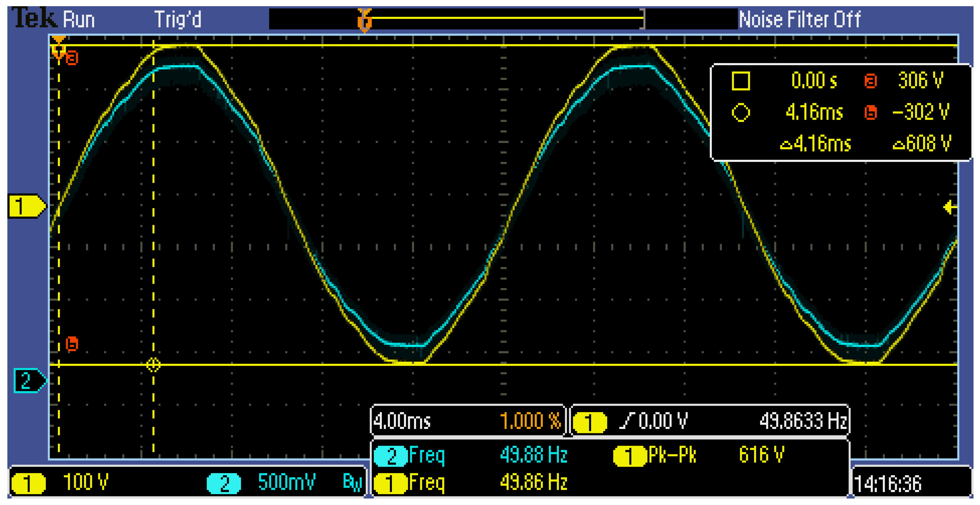980x505 pixels.
Task: Click the rising edge trigger slope symbol
Action: click(627, 421)
